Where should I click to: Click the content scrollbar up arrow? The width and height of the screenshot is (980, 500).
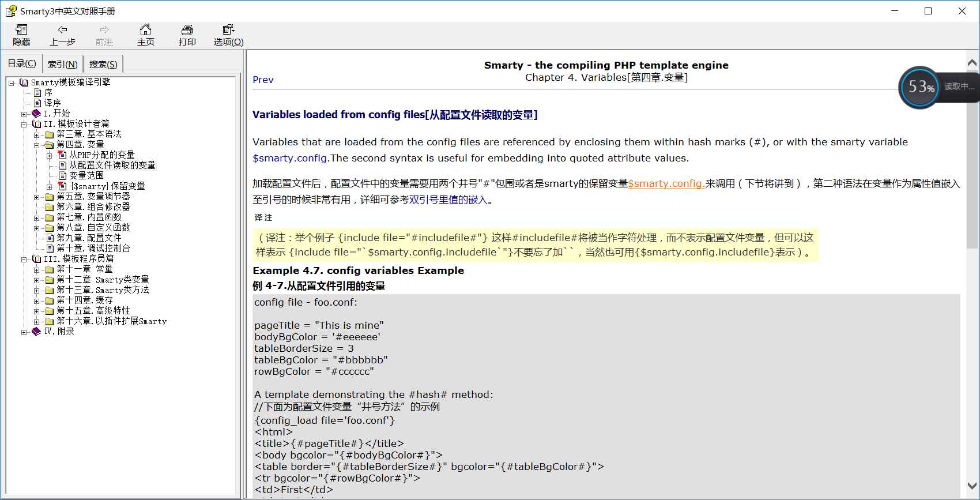click(x=972, y=63)
